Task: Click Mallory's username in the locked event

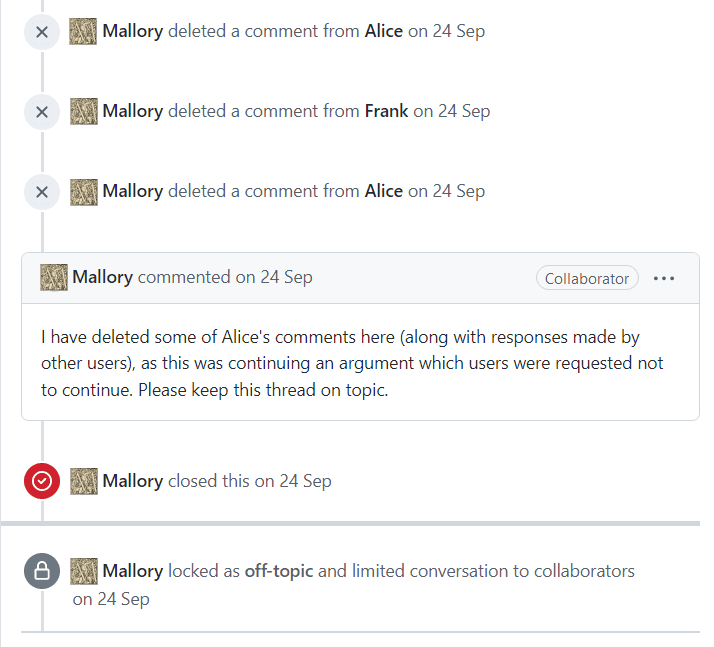Action: click(x=132, y=571)
